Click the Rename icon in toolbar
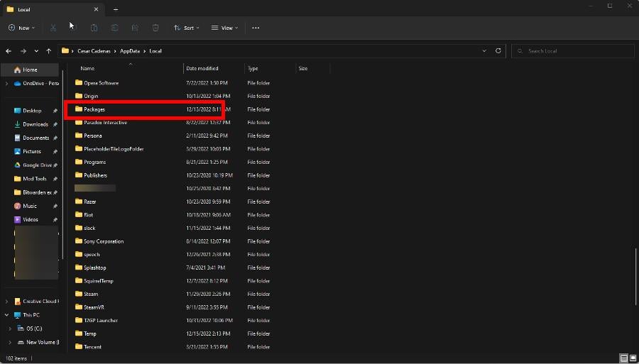The image size is (639, 364). click(x=114, y=28)
